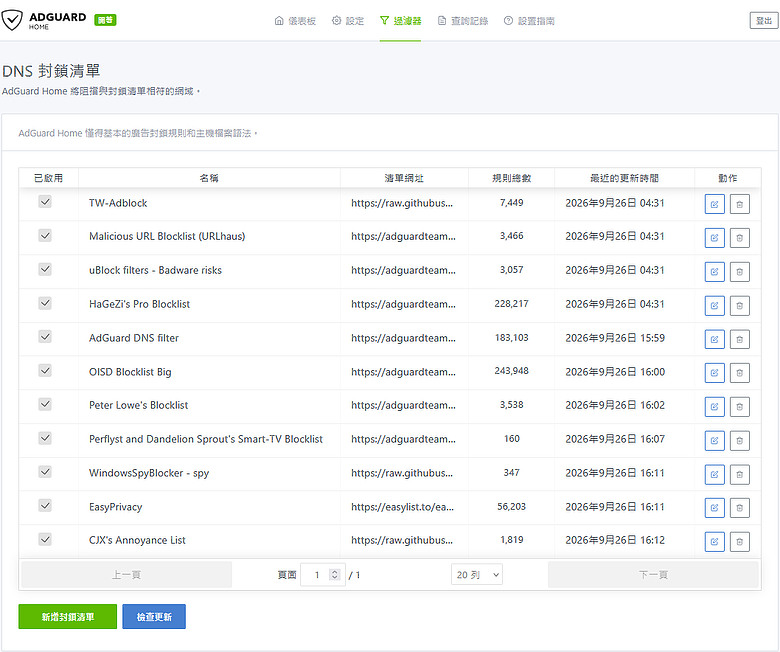Click the 228,217 rules count cell
The height and width of the screenshot is (652, 780).
(x=511, y=303)
